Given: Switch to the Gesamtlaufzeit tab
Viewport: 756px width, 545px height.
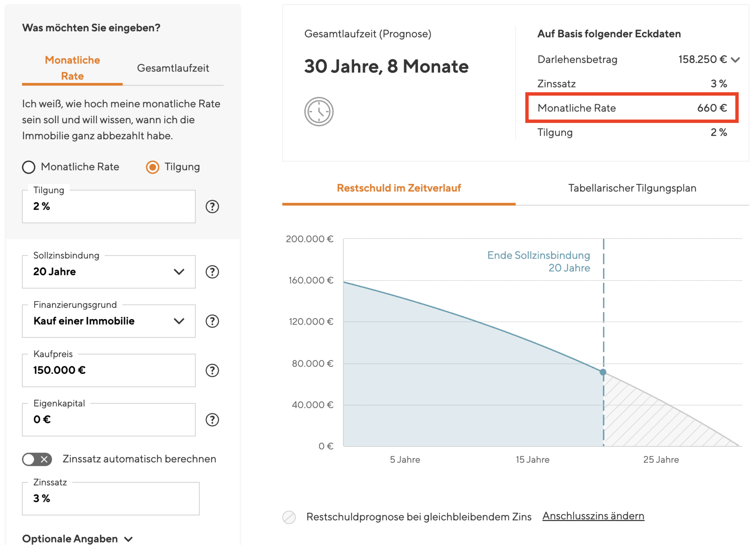Looking at the screenshot, I should pos(173,68).
